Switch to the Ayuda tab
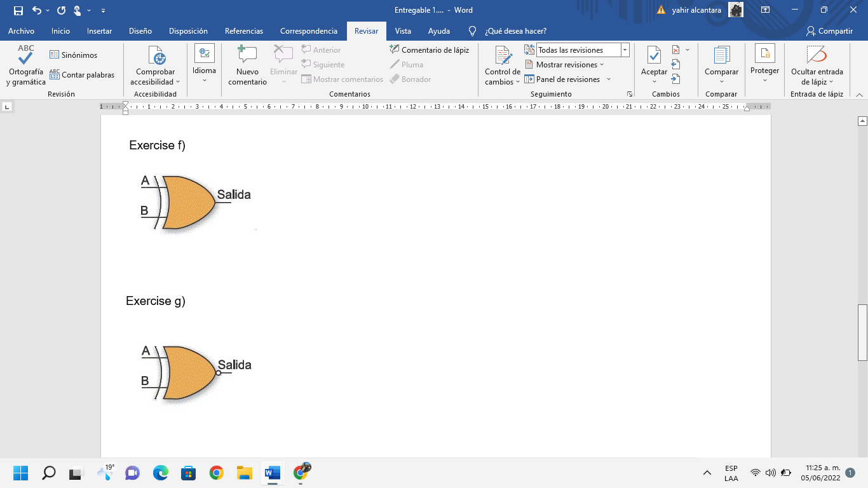Image resolution: width=868 pixels, height=488 pixels. 439,31
